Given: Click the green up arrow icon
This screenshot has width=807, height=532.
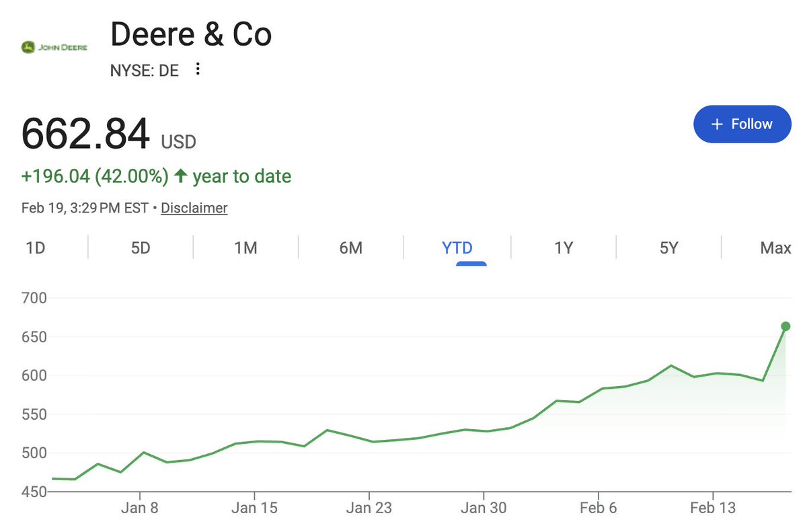Looking at the screenshot, I should 180,177.
